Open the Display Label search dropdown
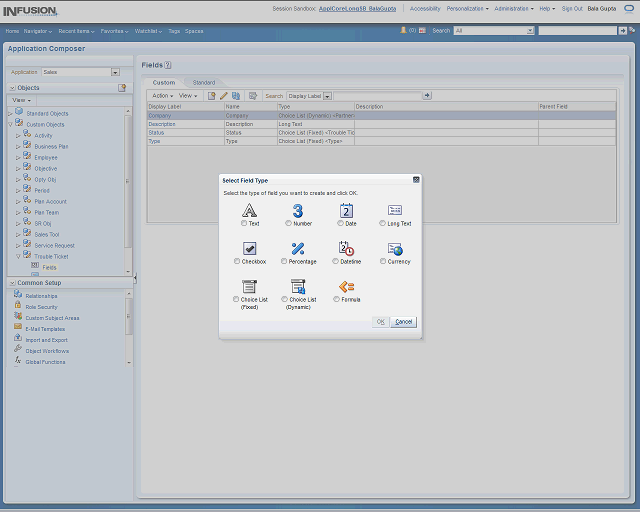 click(328, 96)
